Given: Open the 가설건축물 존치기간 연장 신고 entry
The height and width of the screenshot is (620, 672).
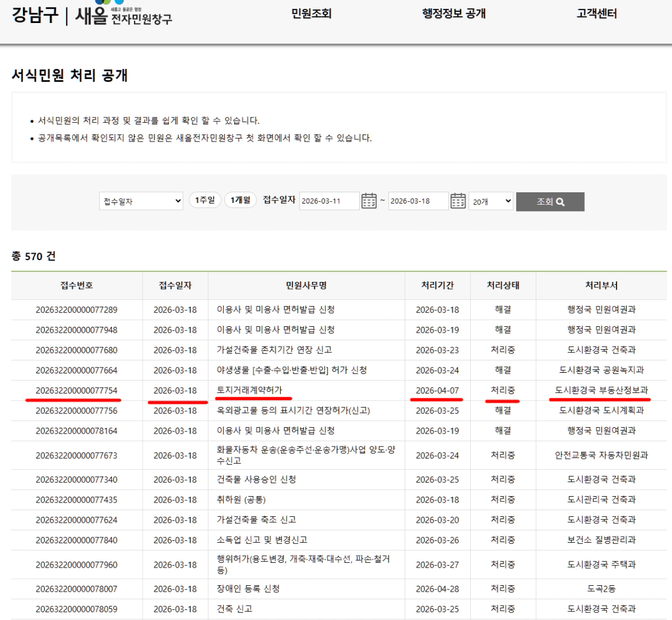Looking at the screenshot, I should click(274, 350).
